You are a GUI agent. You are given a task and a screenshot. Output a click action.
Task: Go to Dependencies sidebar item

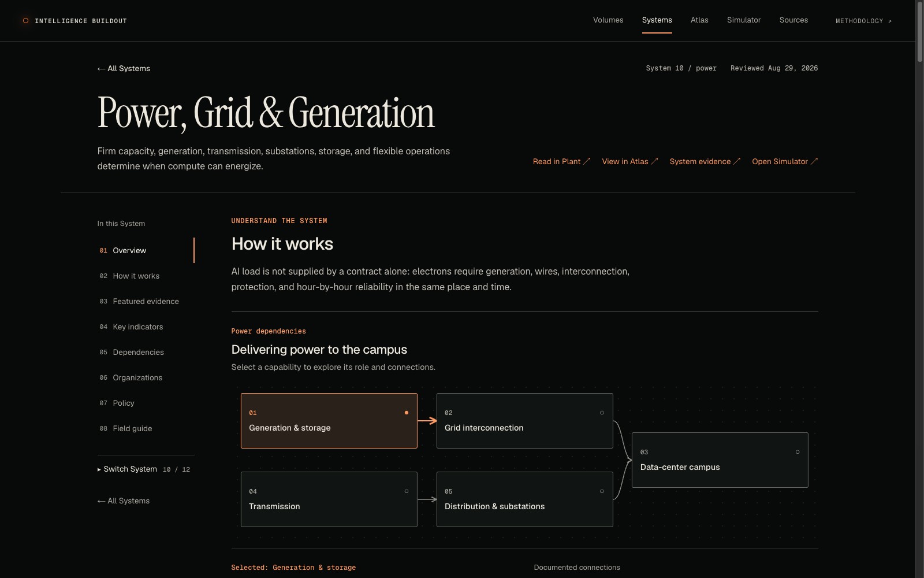tap(146, 352)
